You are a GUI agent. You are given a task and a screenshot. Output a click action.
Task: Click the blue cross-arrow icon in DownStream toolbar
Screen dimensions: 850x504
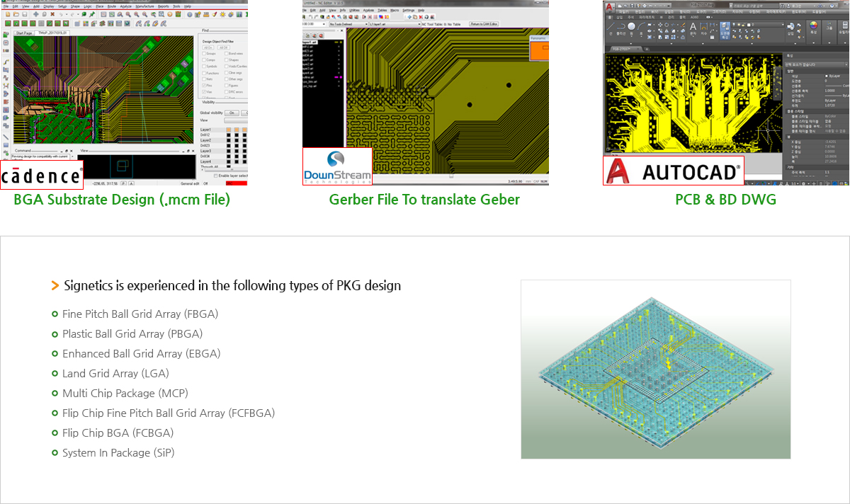point(409,17)
